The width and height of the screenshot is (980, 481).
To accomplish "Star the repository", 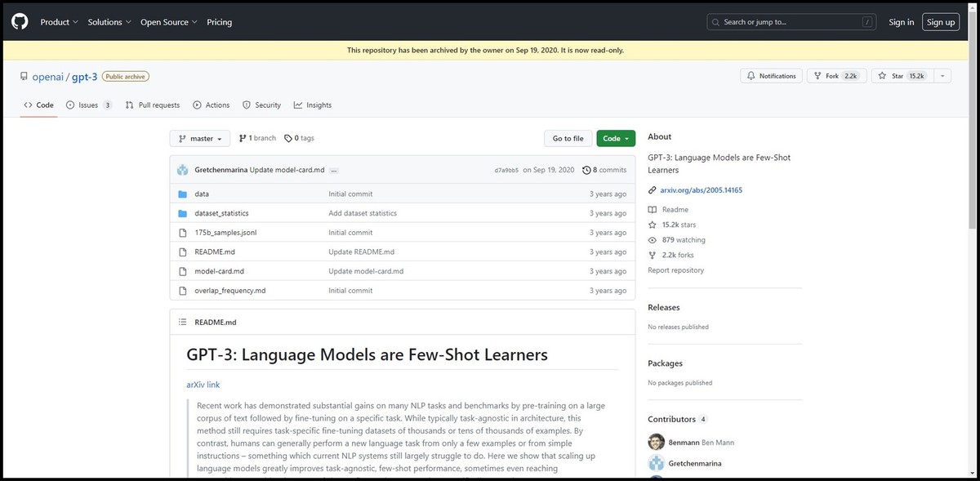I will (901, 76).
